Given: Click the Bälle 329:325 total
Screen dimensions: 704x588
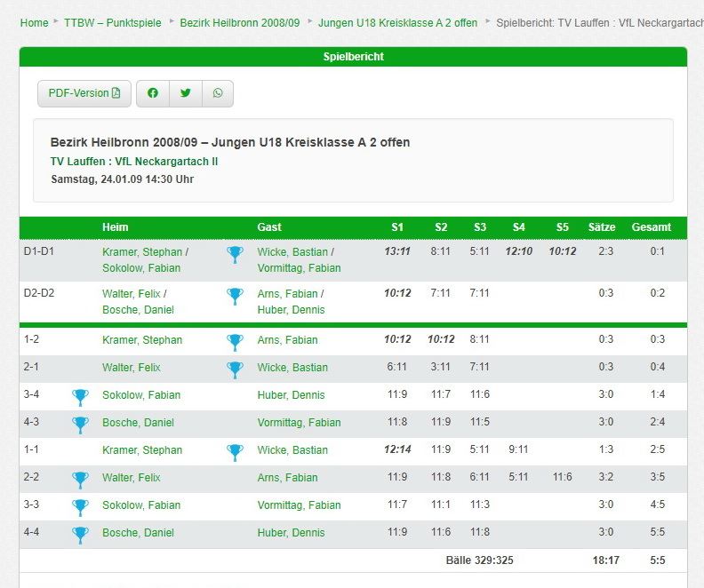Looking at the screenshot, I should coord(479,560).
